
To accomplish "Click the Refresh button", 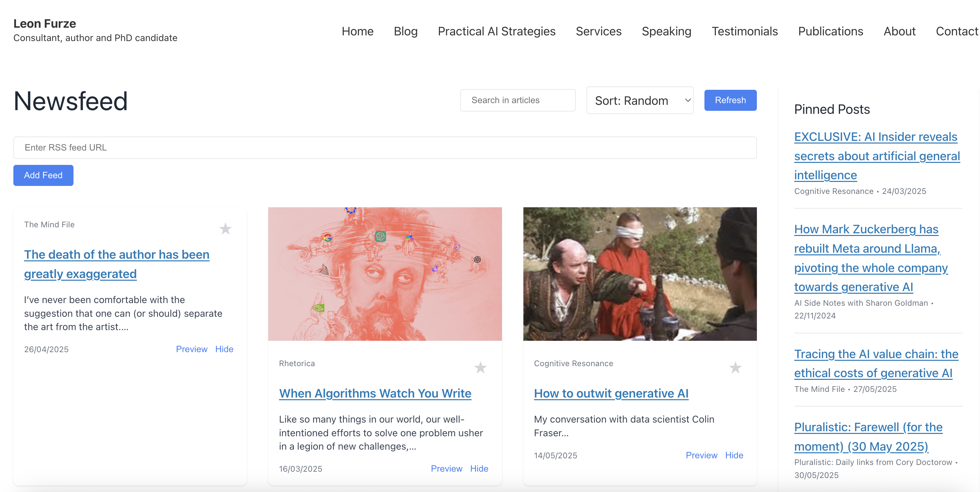I will 730,100.
